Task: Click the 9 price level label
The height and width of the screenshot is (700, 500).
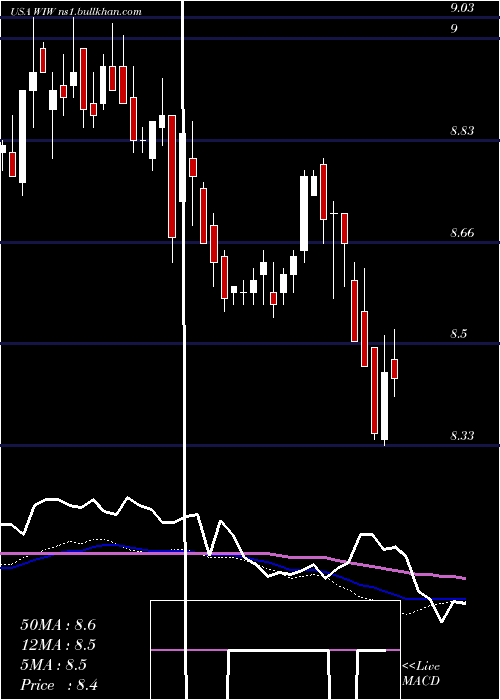Action: (454, 28)
